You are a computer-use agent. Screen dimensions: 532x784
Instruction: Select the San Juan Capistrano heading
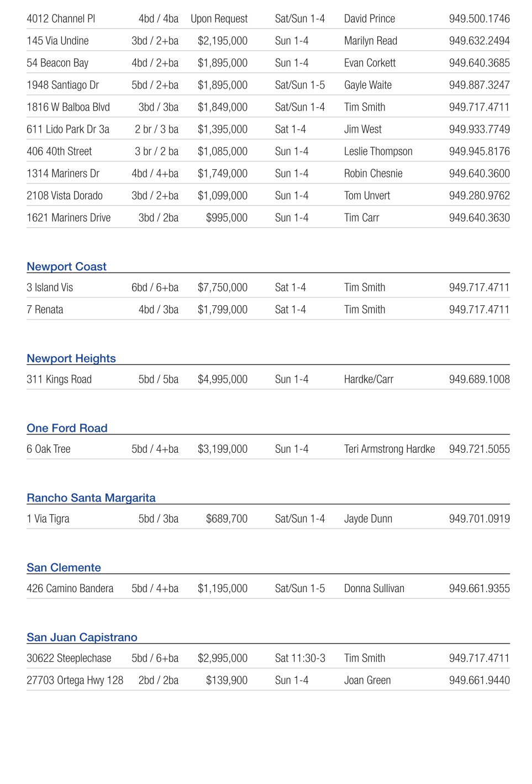click(x=82, y=637)
